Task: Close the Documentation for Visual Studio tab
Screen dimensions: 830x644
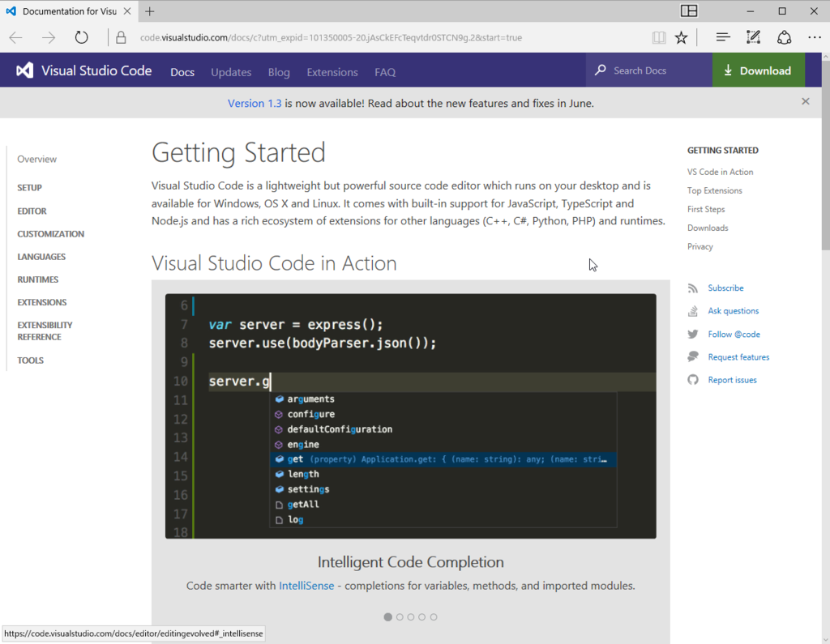Action: 127,11
